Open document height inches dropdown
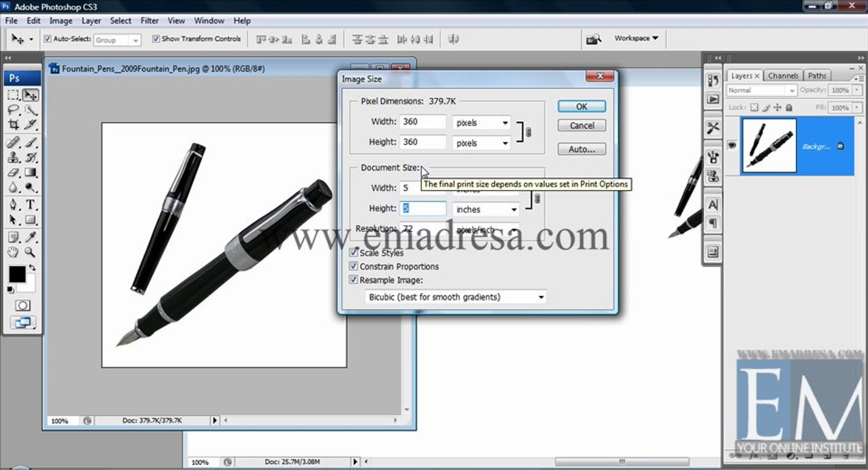868x470 pixels. pyautogui.click(x=486, y=210)
